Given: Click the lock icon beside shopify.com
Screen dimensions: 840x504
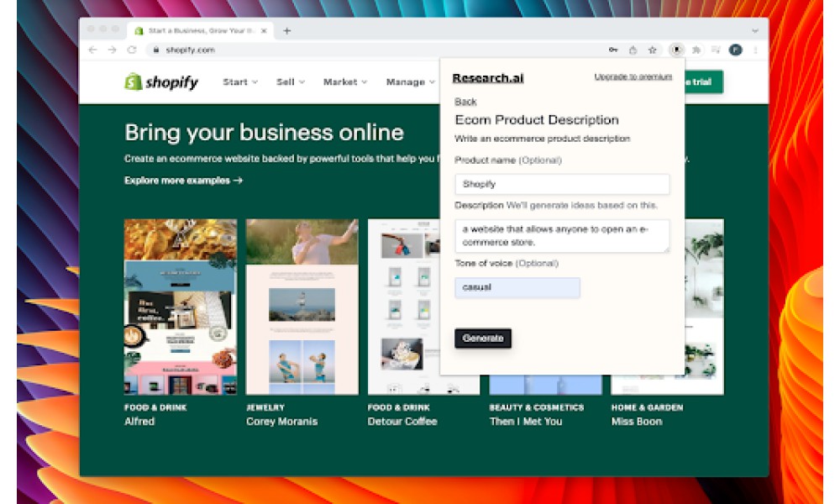Looking at the screenshot, I should click(x=156, y=50).
